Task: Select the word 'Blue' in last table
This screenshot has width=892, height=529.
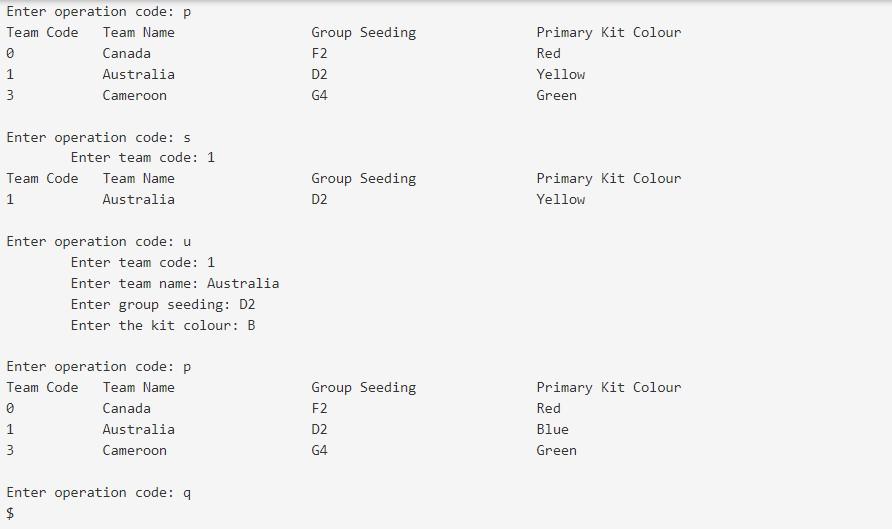Action: pos(552,429)
